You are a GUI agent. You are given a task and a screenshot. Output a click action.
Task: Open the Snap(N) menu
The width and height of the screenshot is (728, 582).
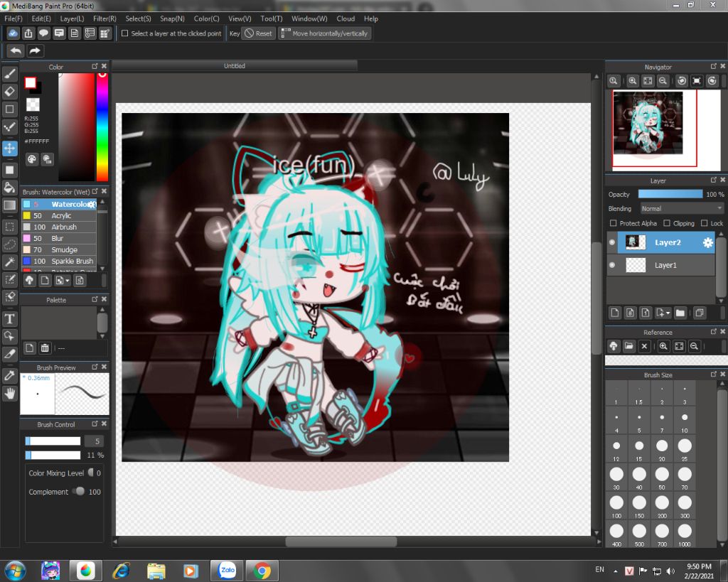[172, 18]
